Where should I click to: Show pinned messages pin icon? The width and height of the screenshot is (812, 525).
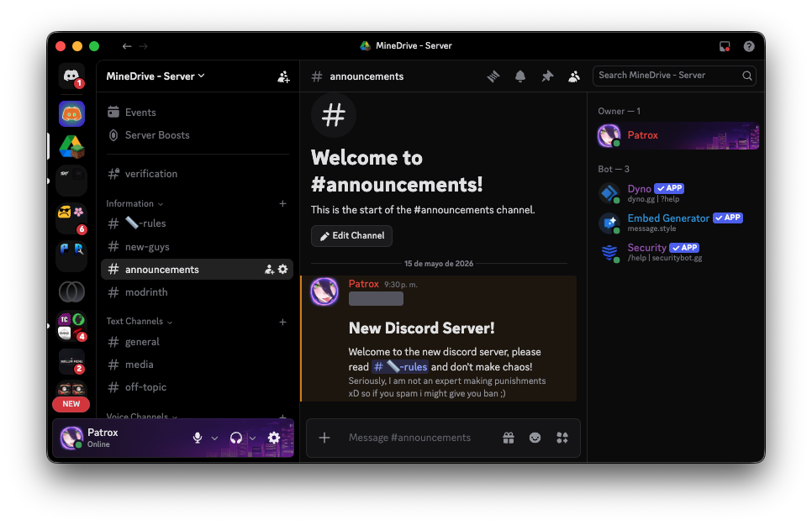pos(547,76)
